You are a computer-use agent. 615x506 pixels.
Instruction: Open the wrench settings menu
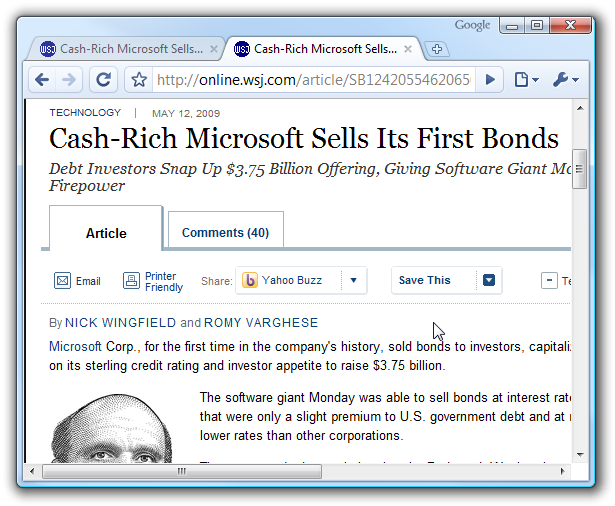(x=565, y=80)
